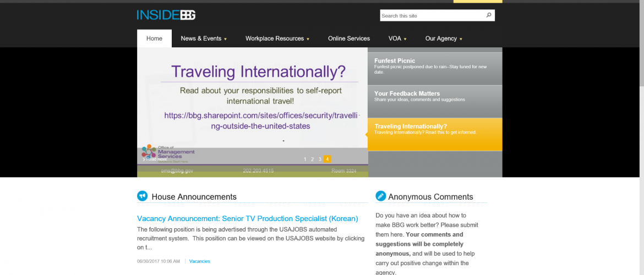This screenshot has height=275, width=644.
Task: Select the Your Feedback Matters panel
Action: [435, 101]
